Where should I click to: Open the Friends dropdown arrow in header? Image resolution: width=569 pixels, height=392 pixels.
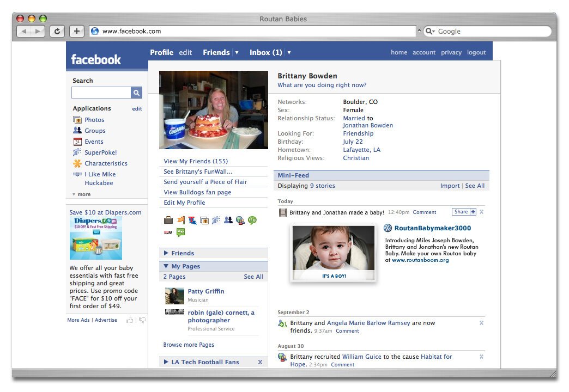click(x=237, y=53)
